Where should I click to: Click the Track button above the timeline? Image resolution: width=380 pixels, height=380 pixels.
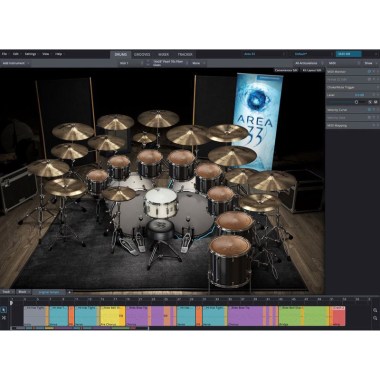[7, 292]
